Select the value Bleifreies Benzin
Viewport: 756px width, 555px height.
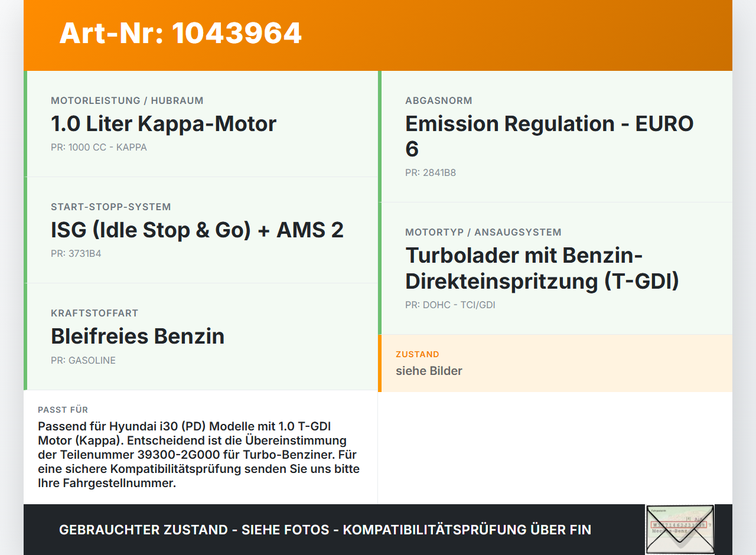pos(138,336)
